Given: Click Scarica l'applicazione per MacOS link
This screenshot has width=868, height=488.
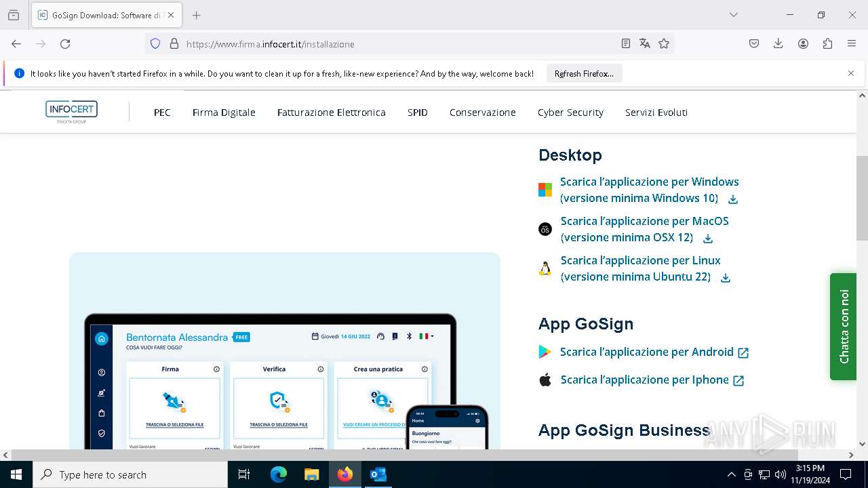Looking at the screenshot, I should pos(644,229).
